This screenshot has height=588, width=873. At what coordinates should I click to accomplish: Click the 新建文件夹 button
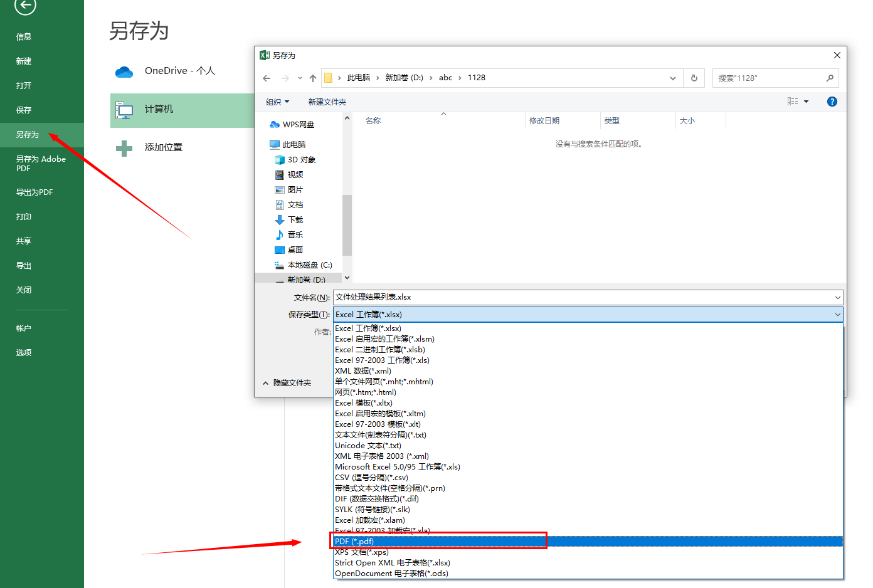[x=327, y=102]
